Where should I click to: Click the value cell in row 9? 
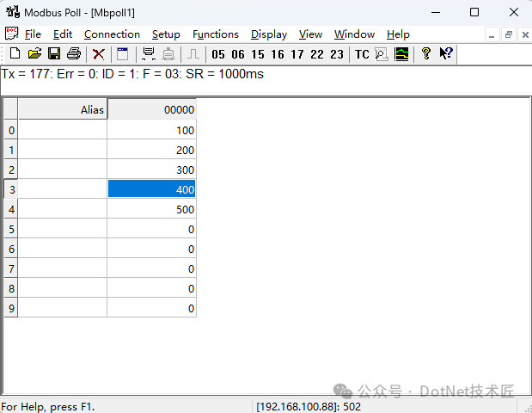point(151,307)
